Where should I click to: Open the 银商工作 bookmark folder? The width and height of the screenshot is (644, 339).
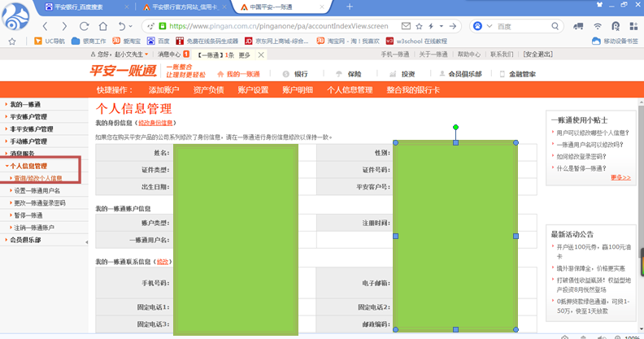tap(89, 41)
